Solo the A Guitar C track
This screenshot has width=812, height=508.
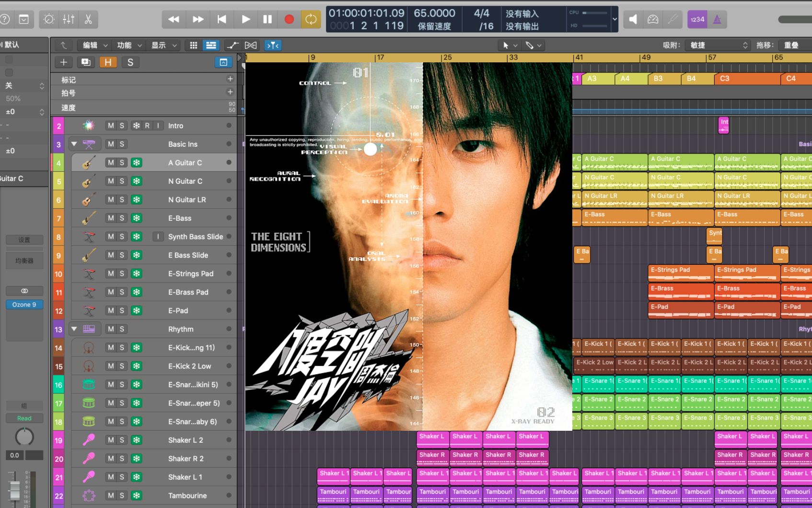[122, 163]
